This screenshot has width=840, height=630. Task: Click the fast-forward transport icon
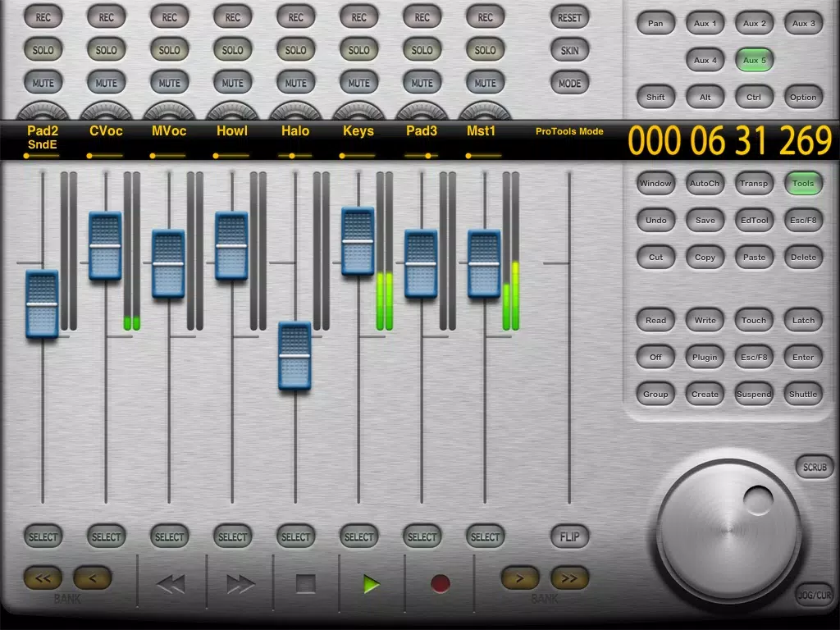[240, 584]
